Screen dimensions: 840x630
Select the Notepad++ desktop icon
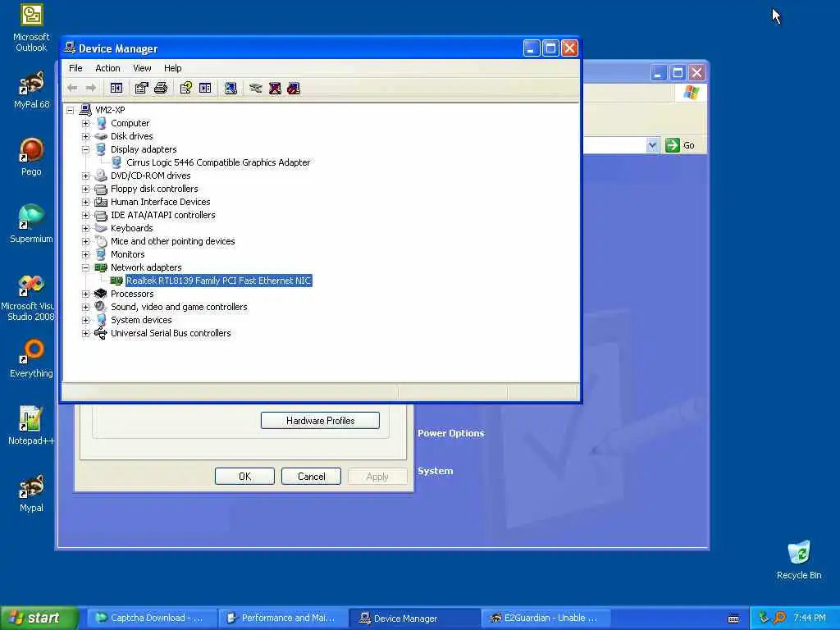[32, 426]
